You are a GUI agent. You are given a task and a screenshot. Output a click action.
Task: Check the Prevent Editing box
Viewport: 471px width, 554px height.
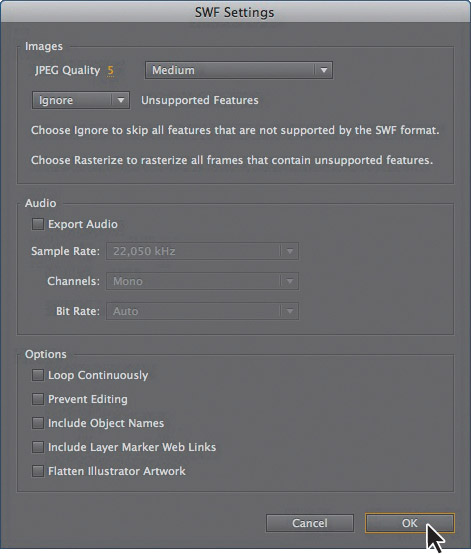click(x=38, y=399)
